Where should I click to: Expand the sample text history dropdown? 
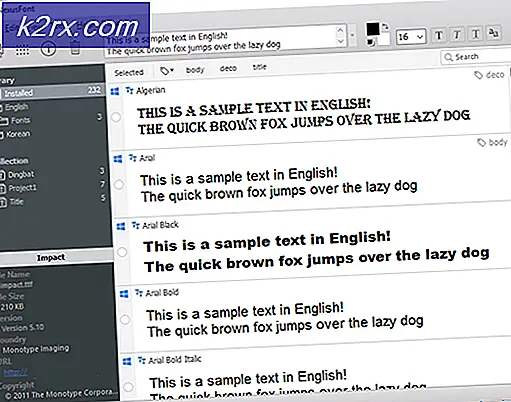coord(352,35)
